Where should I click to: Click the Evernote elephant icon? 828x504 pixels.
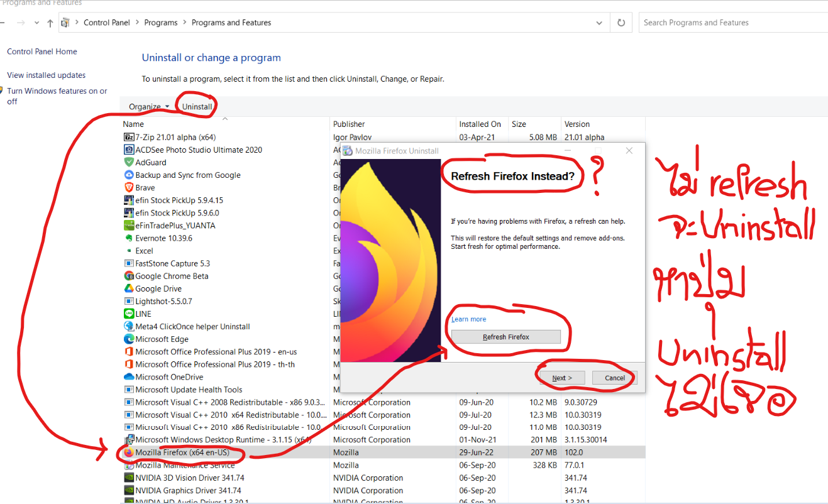point(129,238)
